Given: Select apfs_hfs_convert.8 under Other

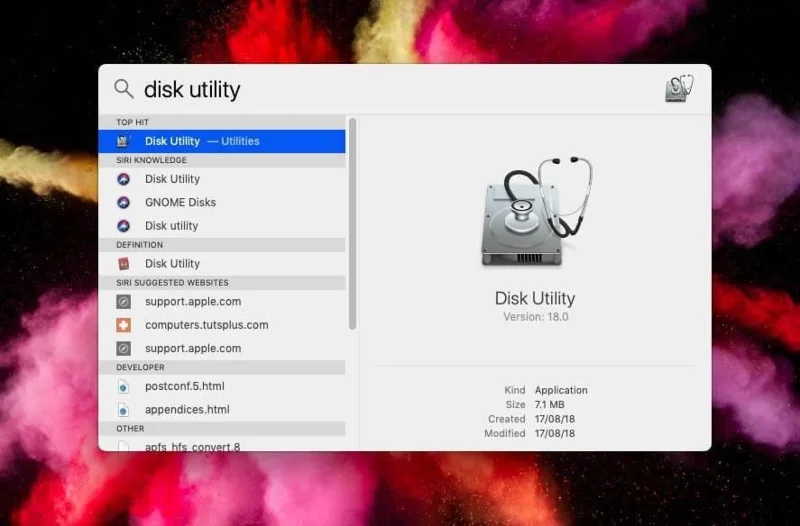Looking at the screenshot, I should click(x=222, y=444).
